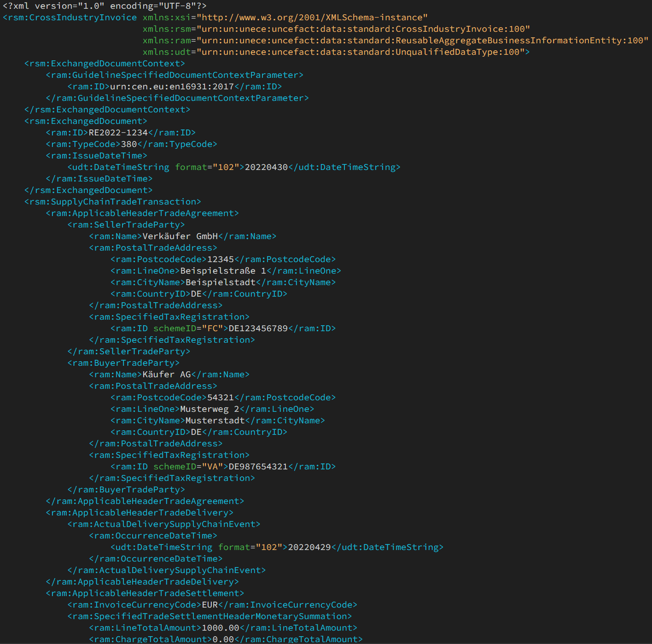Click city name Beispielstadt

[x=220, y=282]
